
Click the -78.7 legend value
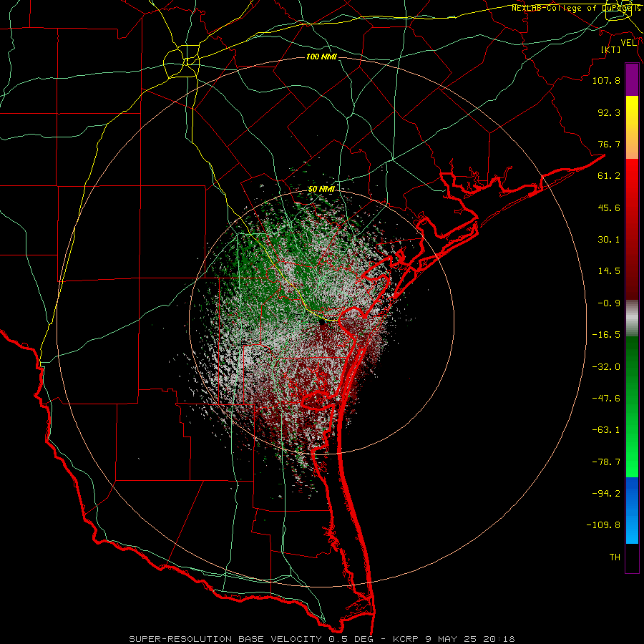click(x=606, y=462)
